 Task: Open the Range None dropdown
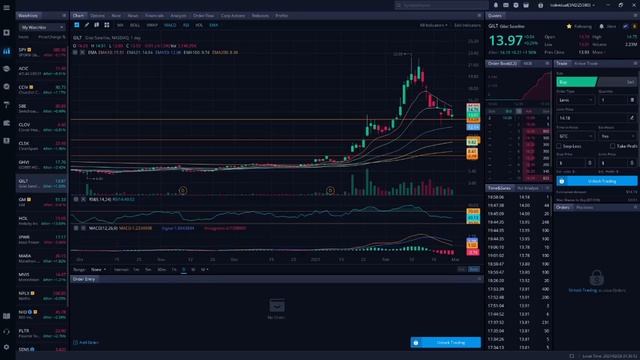coord(98,269)
